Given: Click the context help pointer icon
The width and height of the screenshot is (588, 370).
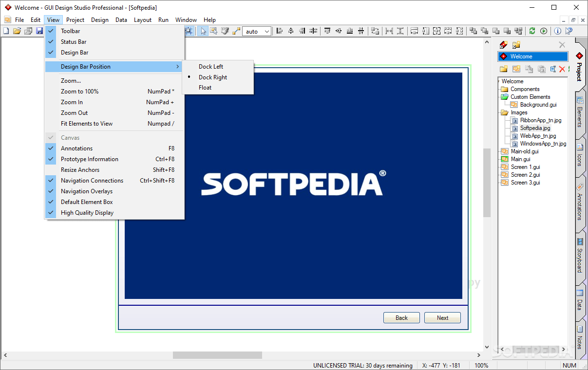Looking at the screenshot, I should tap(569, 31).
